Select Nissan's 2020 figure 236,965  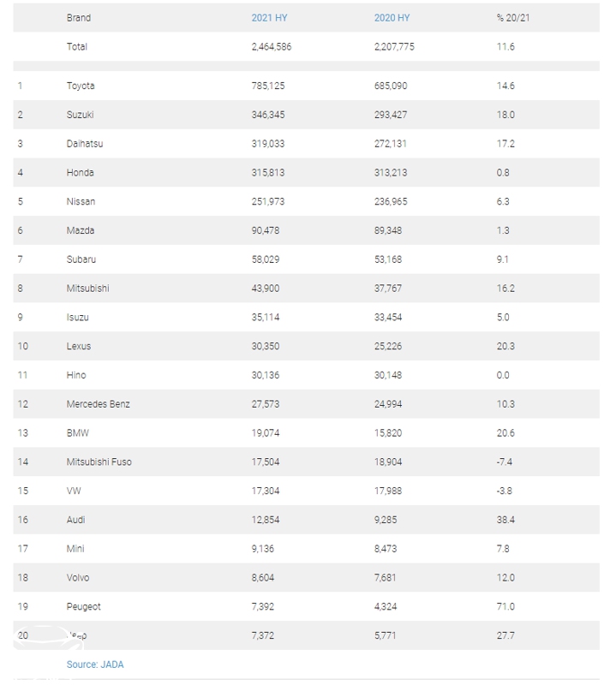392,202
